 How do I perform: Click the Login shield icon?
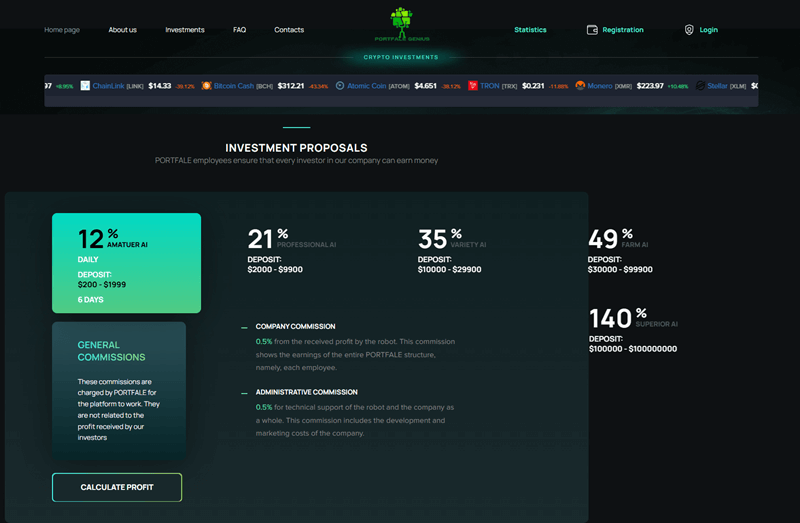[689, 30]
